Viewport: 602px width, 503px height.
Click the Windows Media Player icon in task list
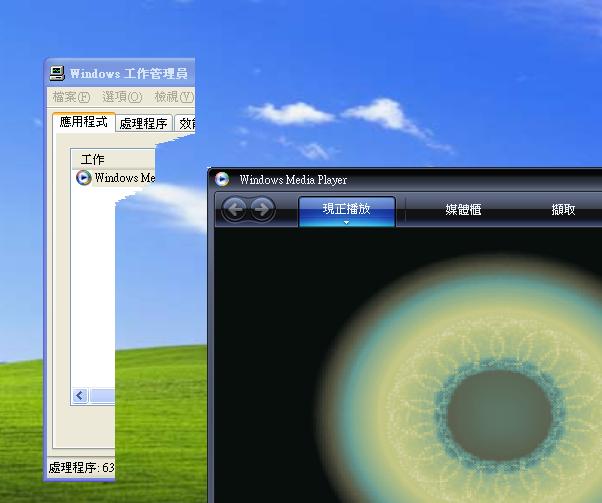tap(83, 178)
